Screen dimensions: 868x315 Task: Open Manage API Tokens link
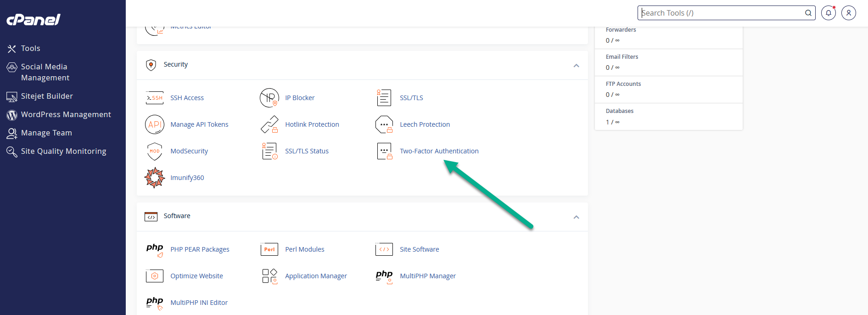[x=199, y=124]
